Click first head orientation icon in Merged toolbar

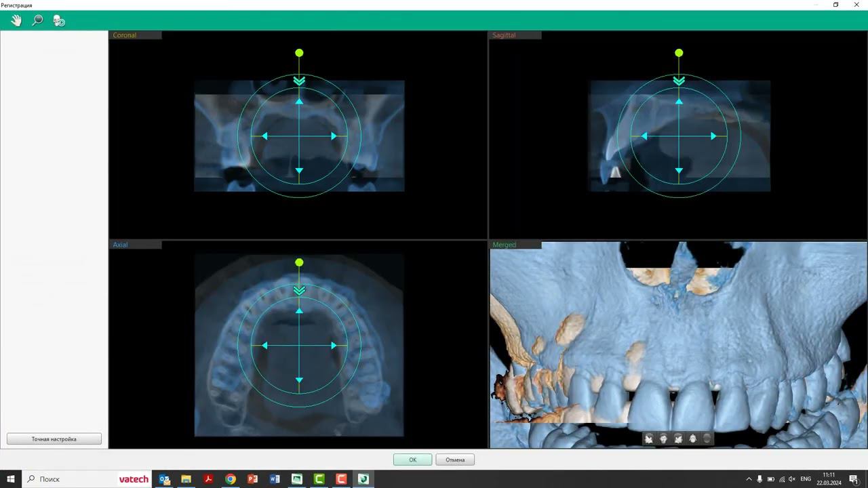click(x=649, y=439)
